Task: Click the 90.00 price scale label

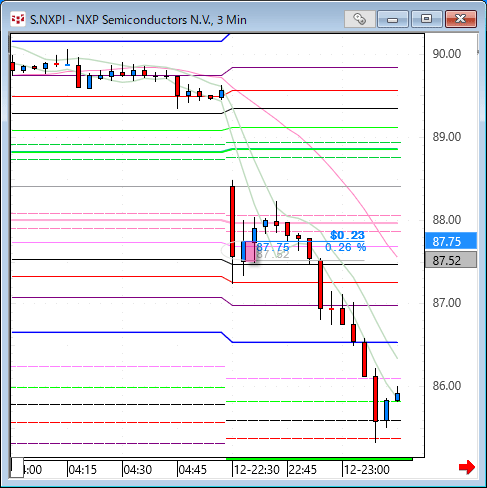Action: coord(447,54)
